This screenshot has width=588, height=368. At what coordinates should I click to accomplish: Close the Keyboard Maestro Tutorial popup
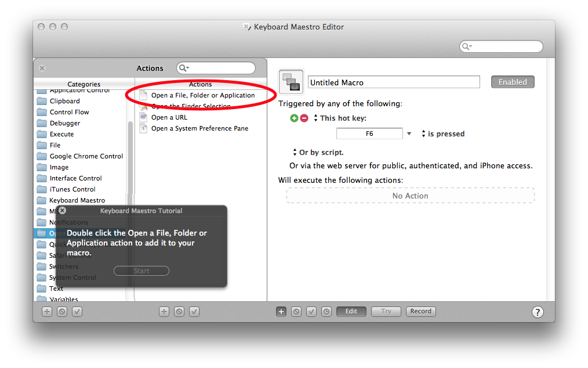63,210
